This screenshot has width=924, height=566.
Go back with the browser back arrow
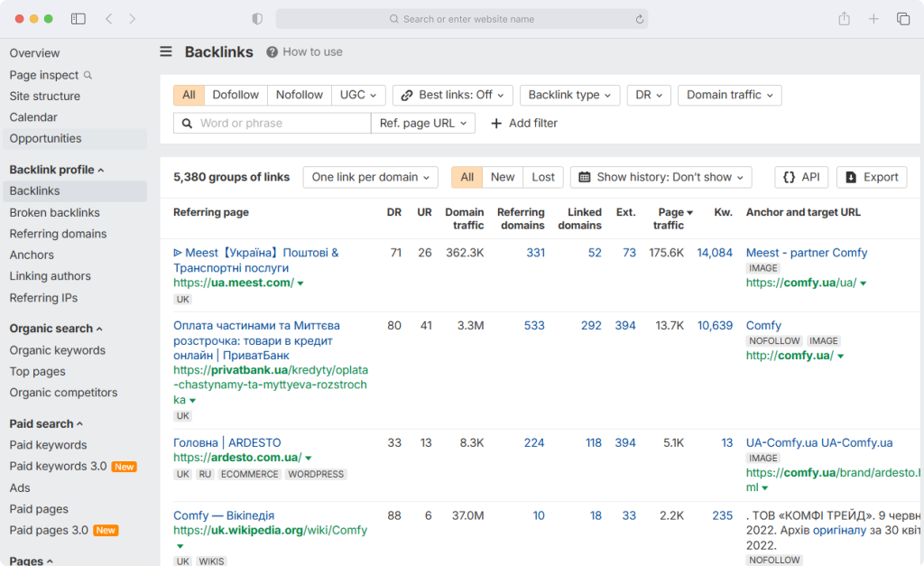pyautogui.click(x=109, y=19)
